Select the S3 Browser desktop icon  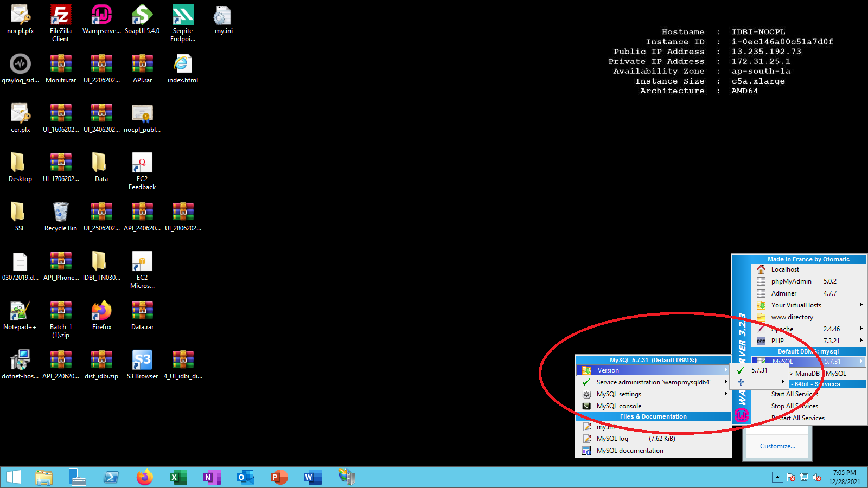pyautogui.click(x=142, y=365)
